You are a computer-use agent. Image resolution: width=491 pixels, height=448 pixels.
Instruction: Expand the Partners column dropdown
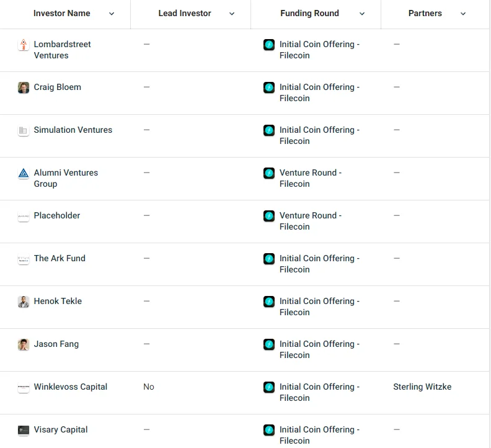click(463, 14)
